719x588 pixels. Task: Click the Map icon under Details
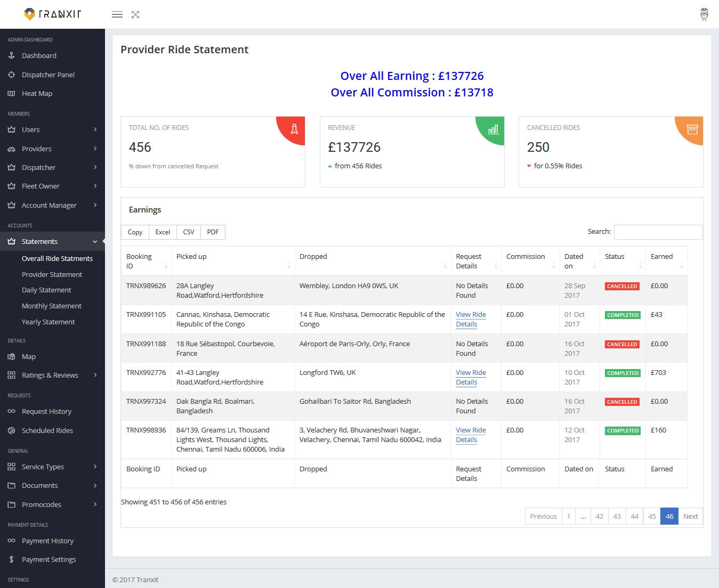(11, 356)
